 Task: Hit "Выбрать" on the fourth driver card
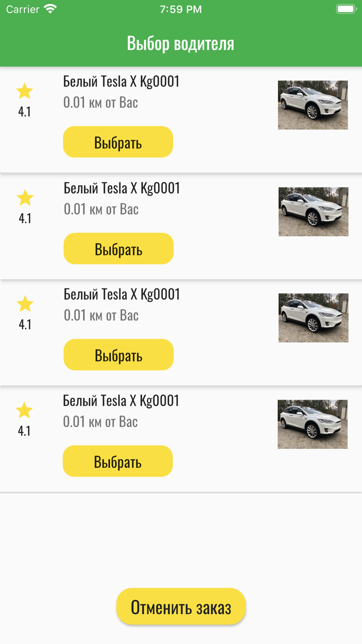click(118, 461)
